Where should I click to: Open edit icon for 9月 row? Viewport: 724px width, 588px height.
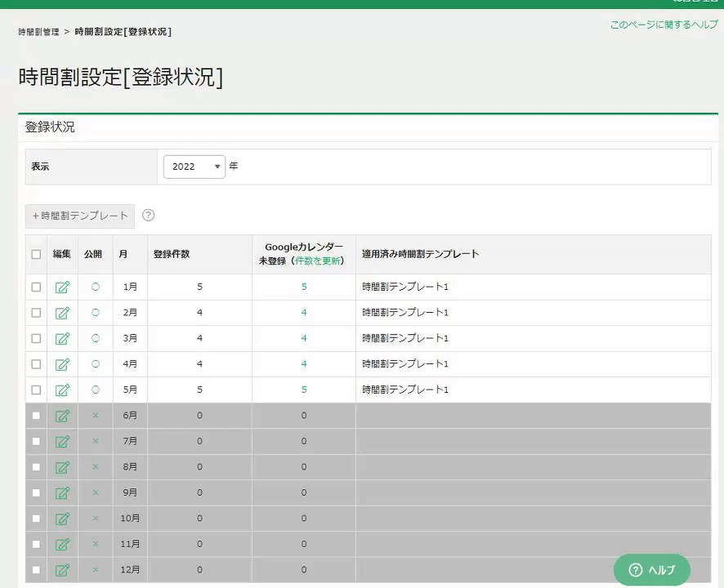(x=62, y=493)
